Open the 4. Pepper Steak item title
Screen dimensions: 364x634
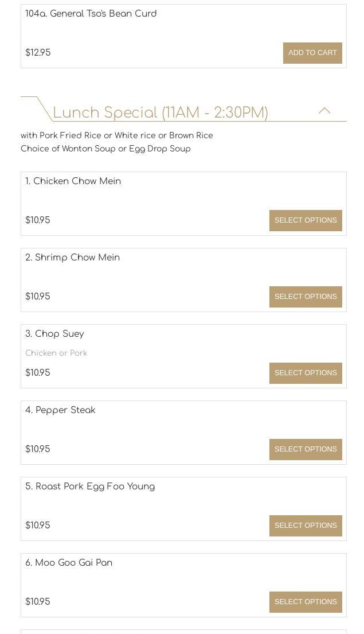coord(60,410)
